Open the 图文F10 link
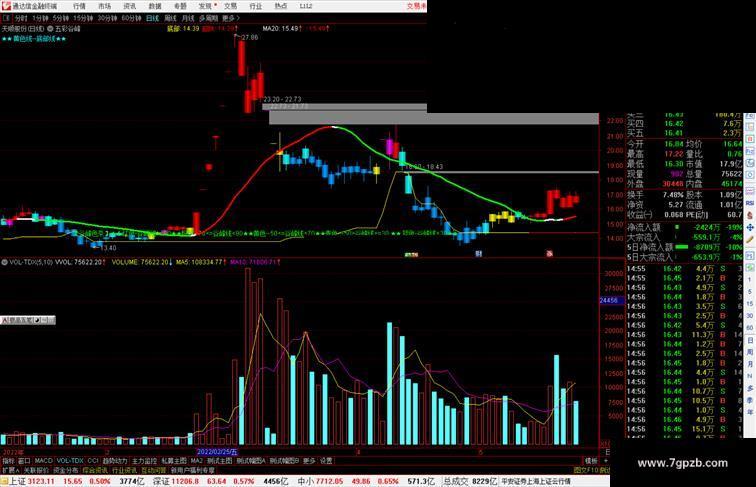This screenshot has width=756, height=487. (x=586, y=470)
